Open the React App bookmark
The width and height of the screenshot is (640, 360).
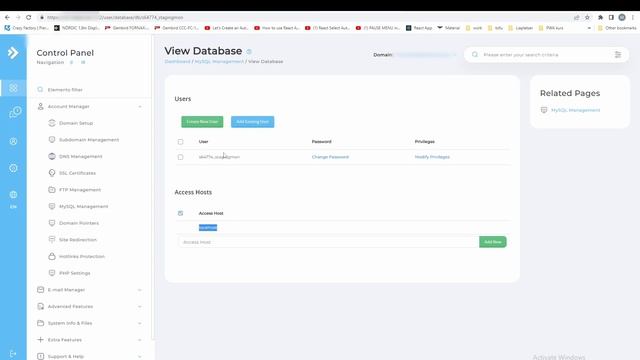(419, 28)
